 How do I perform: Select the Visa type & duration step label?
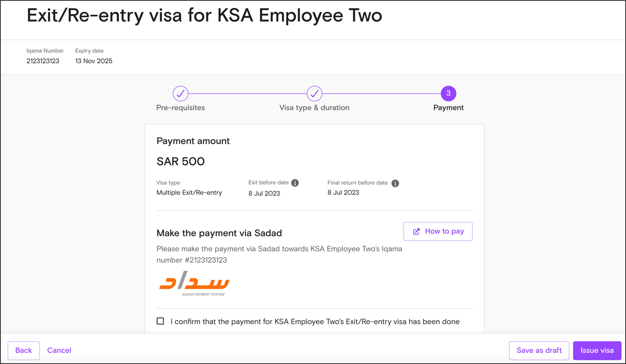click(314, 108)
